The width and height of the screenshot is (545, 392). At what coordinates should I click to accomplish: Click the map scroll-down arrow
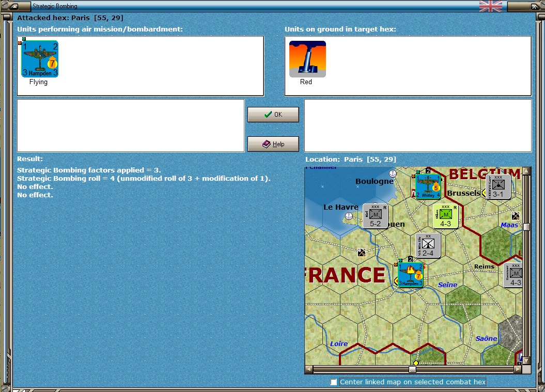point(526,361)
